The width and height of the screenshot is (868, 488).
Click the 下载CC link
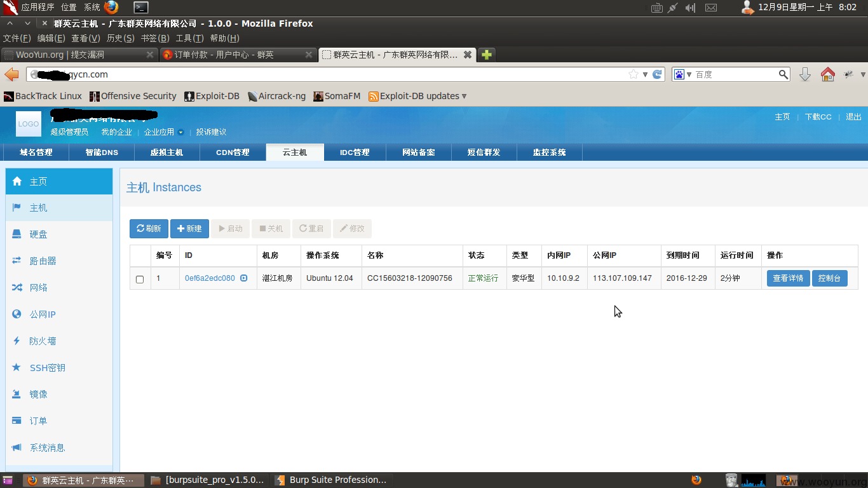(818, 117)
